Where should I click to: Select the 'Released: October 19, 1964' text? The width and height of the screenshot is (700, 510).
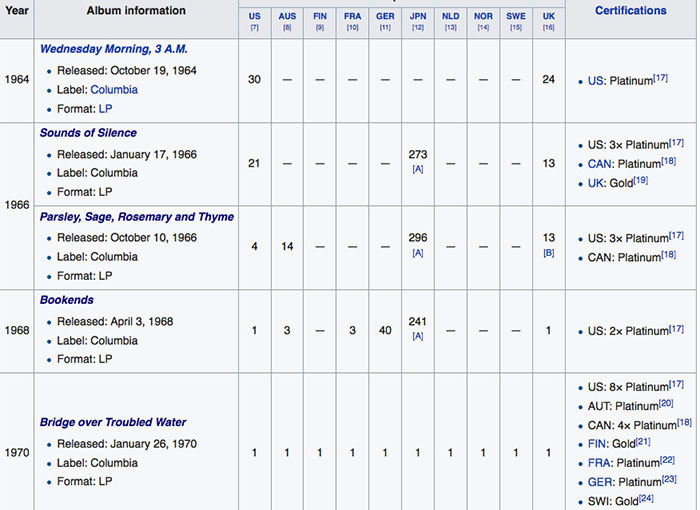point(127,71)
